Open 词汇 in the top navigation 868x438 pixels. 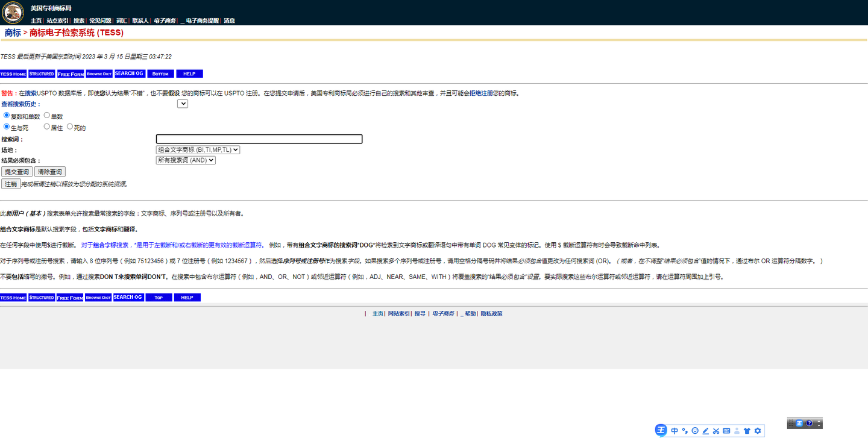(122, 20)
